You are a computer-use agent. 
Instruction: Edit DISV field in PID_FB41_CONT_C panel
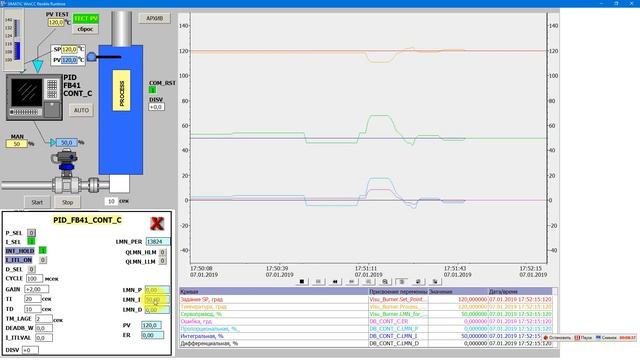[x=30, y=350]
